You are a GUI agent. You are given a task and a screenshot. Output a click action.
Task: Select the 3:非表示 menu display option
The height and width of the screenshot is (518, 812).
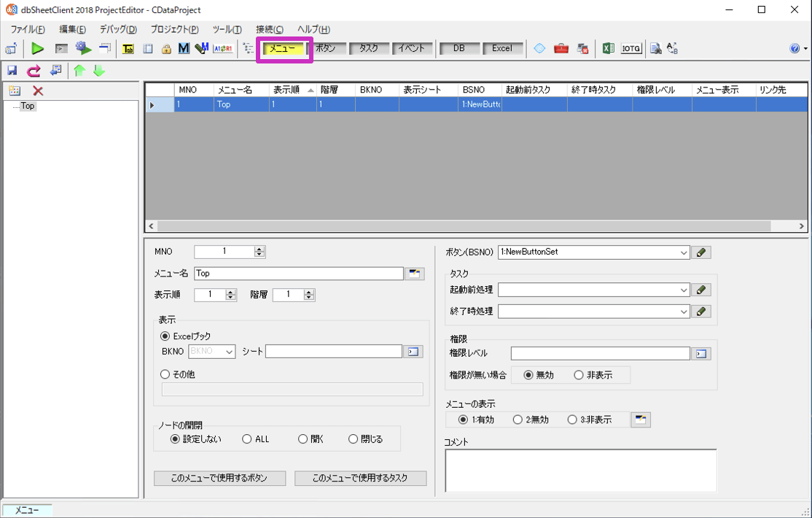[x=571, y=420]
